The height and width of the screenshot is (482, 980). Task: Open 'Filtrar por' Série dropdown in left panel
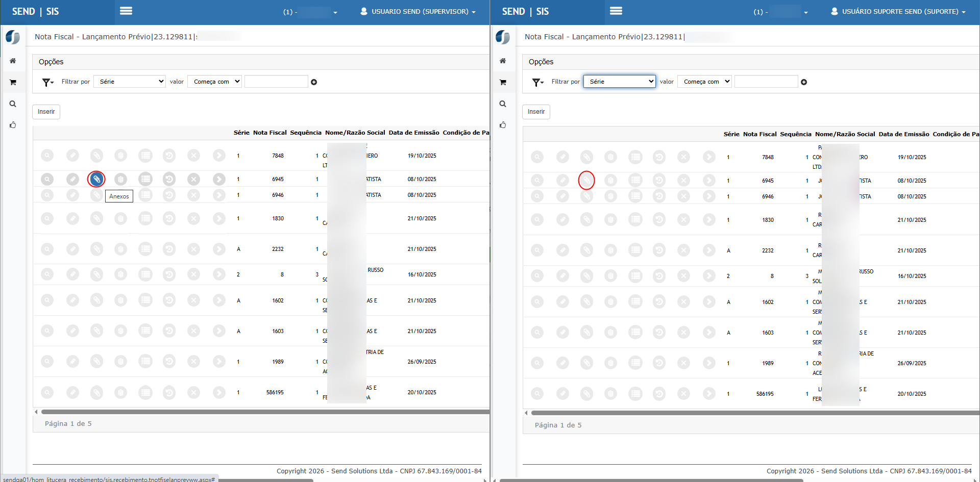pos(130,82)
